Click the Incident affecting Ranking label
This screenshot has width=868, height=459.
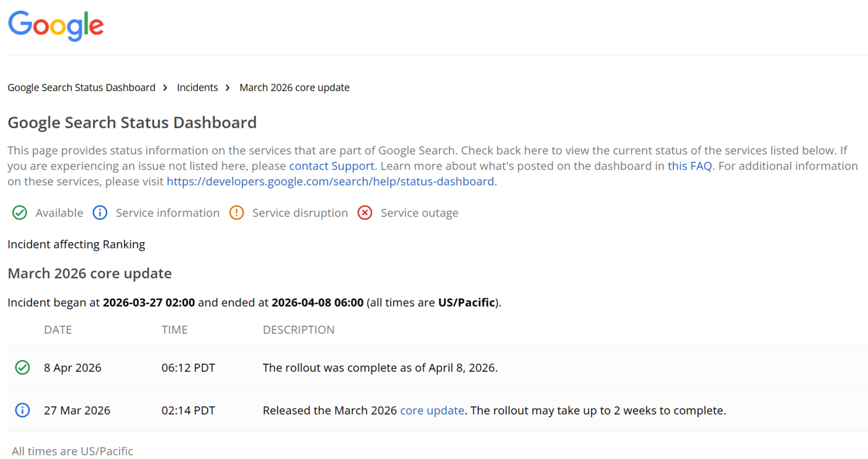point(76,244)
